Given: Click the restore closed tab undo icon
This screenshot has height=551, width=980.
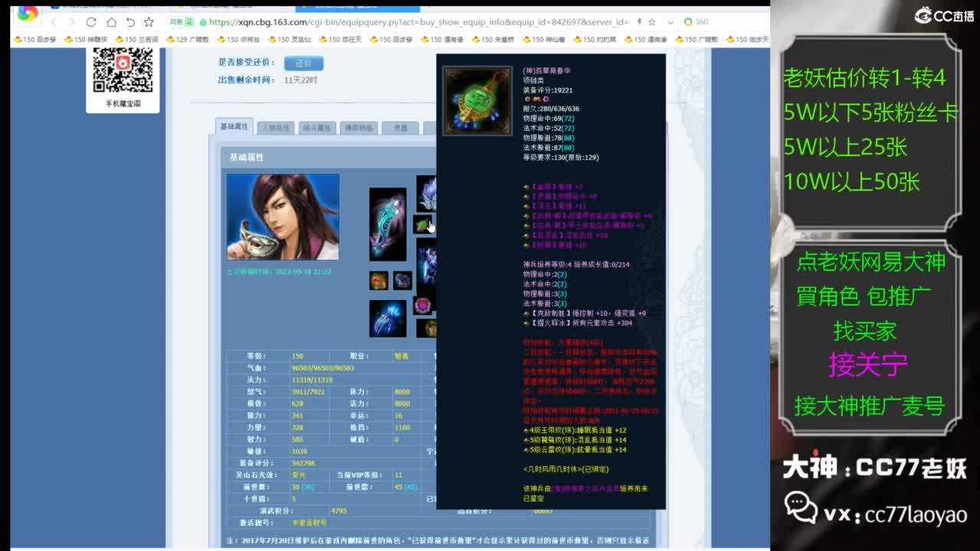Looking at the screenshot, I should tap(130, 22).
